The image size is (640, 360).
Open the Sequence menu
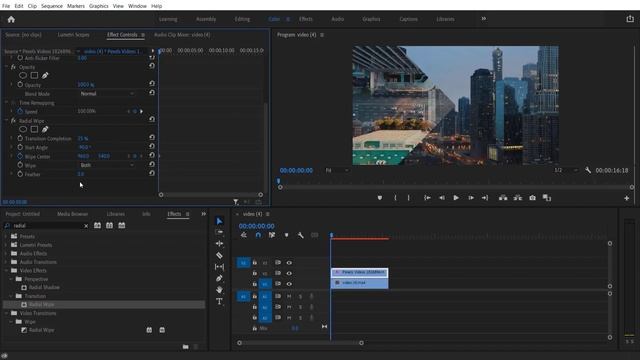[52, 6]
